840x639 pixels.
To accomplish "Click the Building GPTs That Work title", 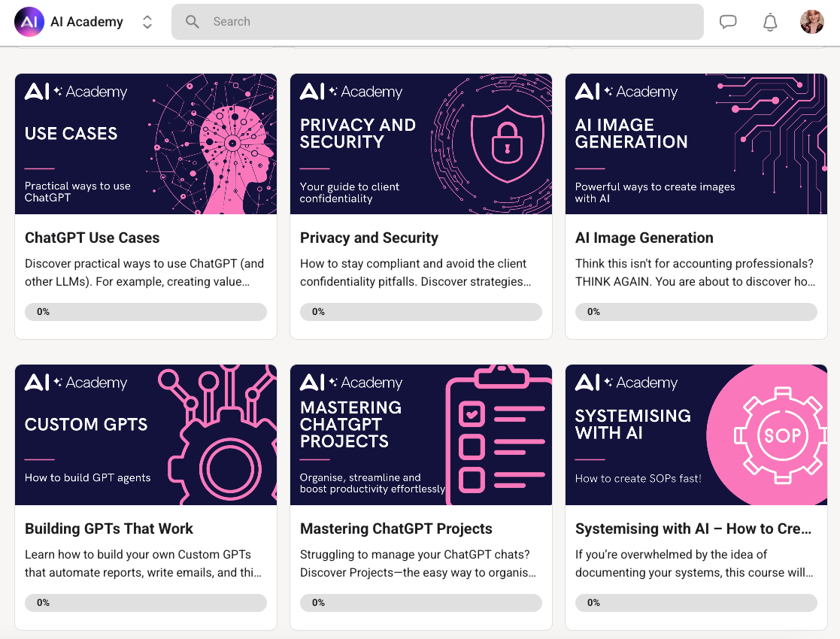I will pos(109,528).
